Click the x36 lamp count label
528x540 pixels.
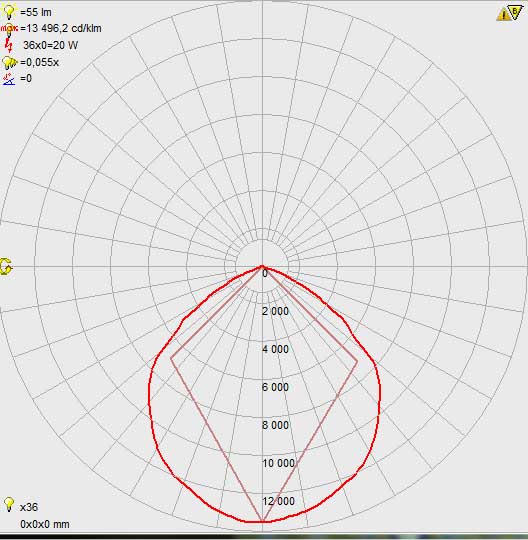(29, 507)
